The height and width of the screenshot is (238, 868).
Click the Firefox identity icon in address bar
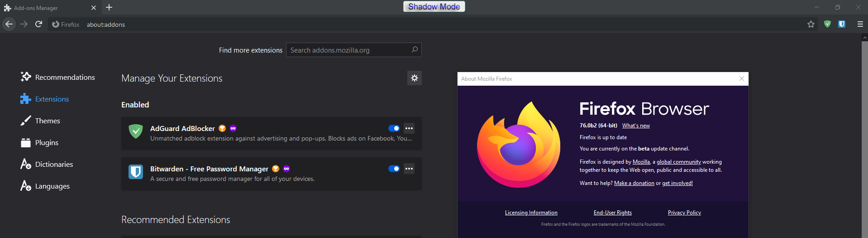point(66,24)
